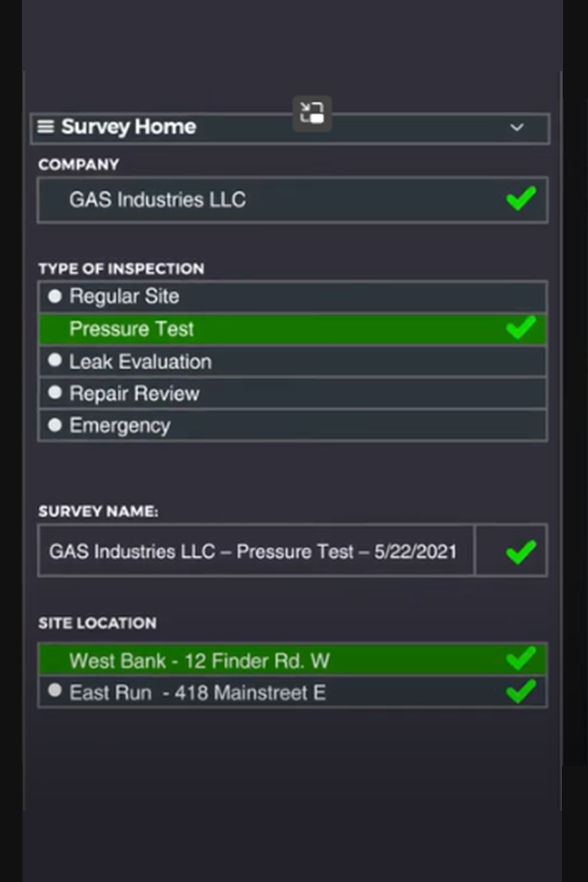588x882 pixels.
Task: Click the Survey Home title text
Action: point(129,127)
